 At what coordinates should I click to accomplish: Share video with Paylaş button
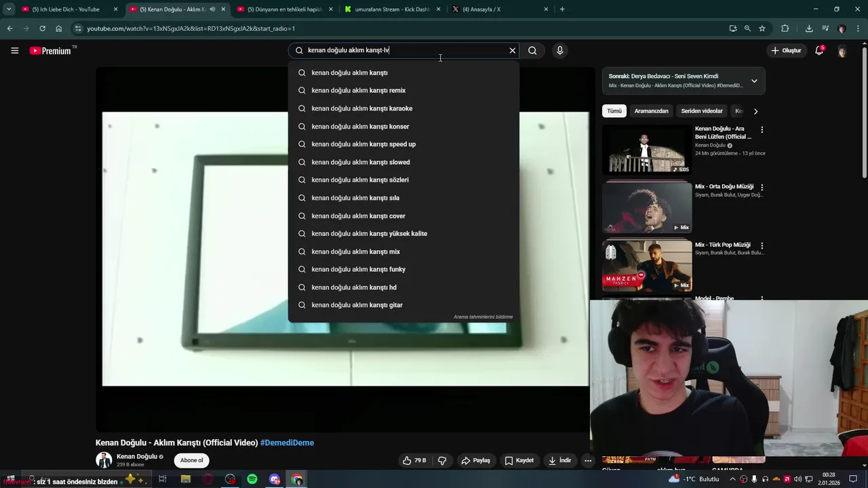(476, 460)
